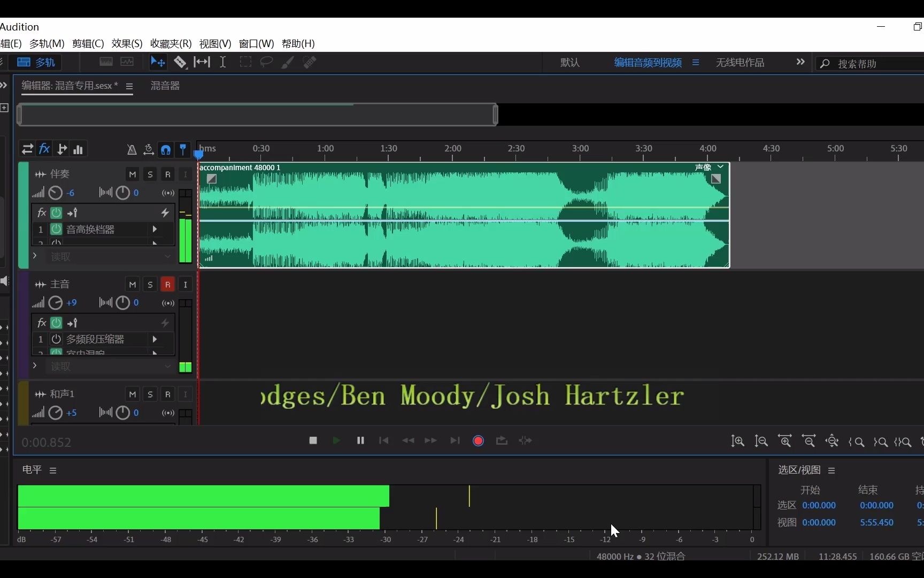Open the 帮助(H) menu
This screenshot has height=578, width=924.
click(x=298, y=44)
